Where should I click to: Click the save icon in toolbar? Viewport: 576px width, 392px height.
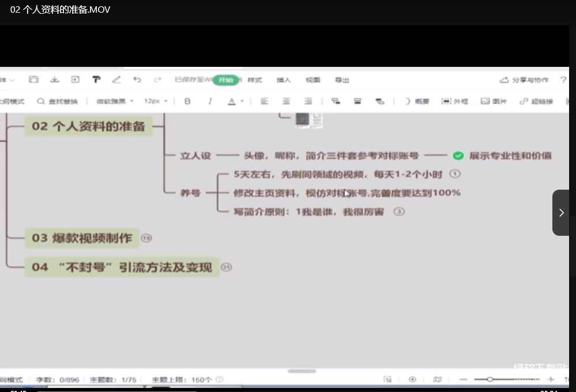34,80
